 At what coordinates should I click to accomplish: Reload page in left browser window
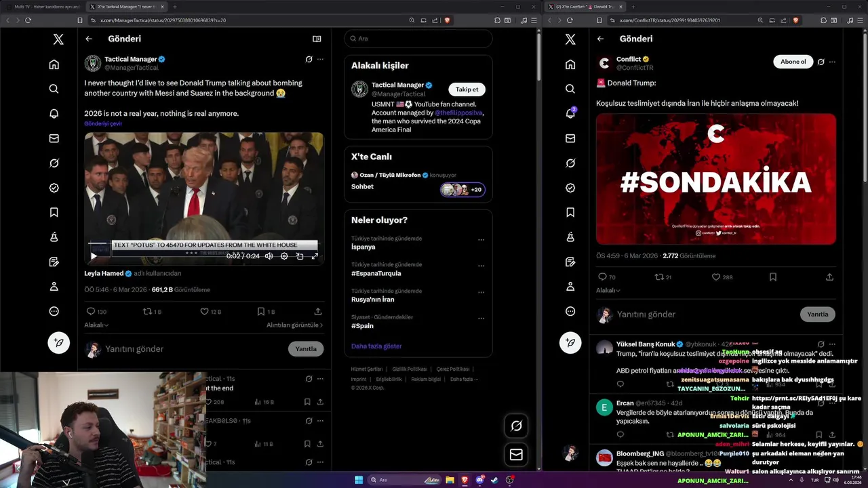point(28,20)
